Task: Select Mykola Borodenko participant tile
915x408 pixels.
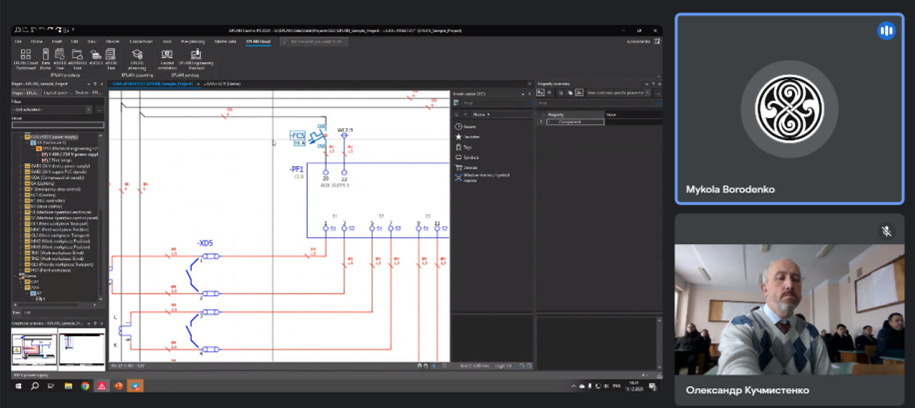Action: click(x=790, y=109)
